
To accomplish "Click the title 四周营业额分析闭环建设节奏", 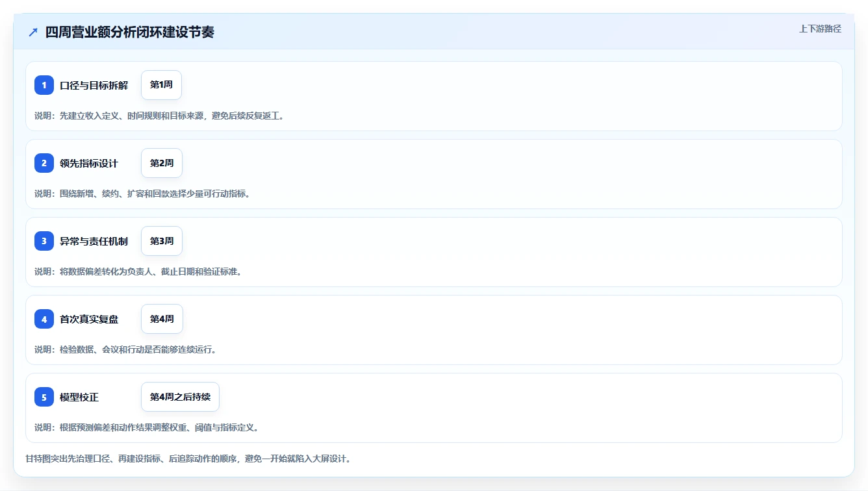I will click(130, 32).
